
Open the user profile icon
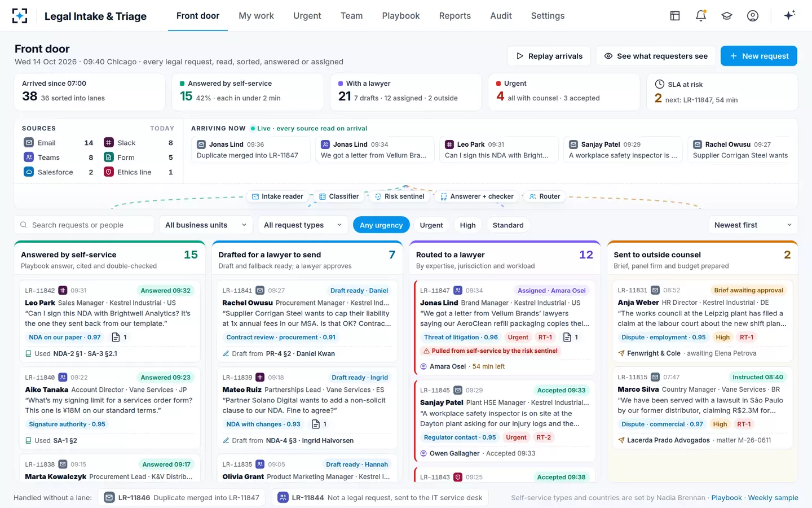point(753,16)
